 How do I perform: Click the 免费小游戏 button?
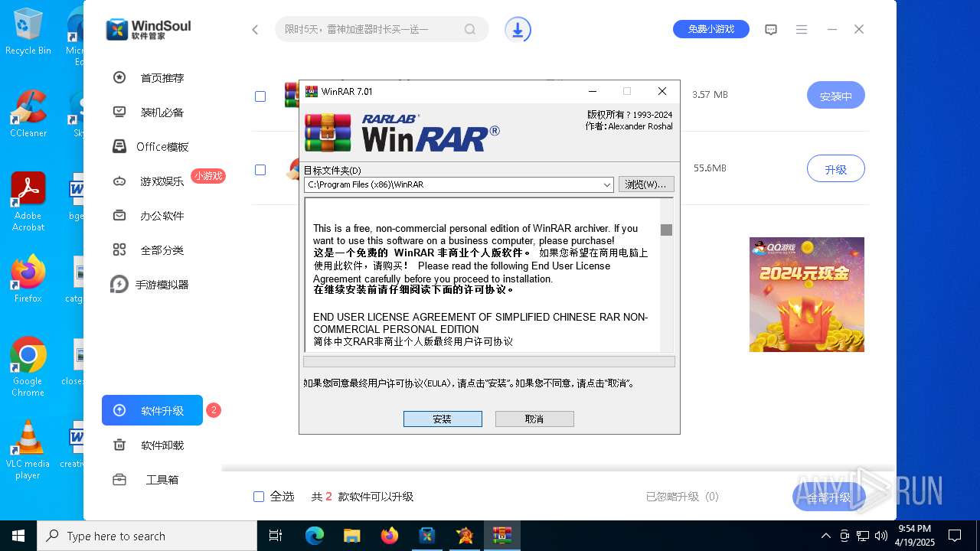point(711,29)
